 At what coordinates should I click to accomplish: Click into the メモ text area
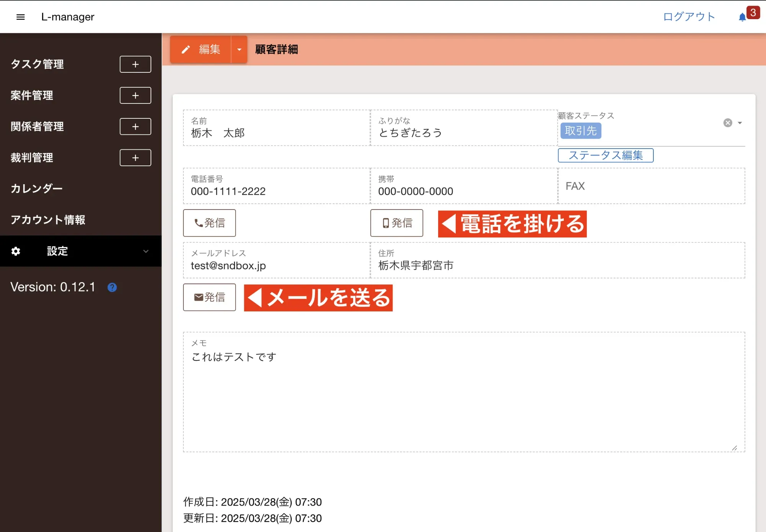coord(463,398)
